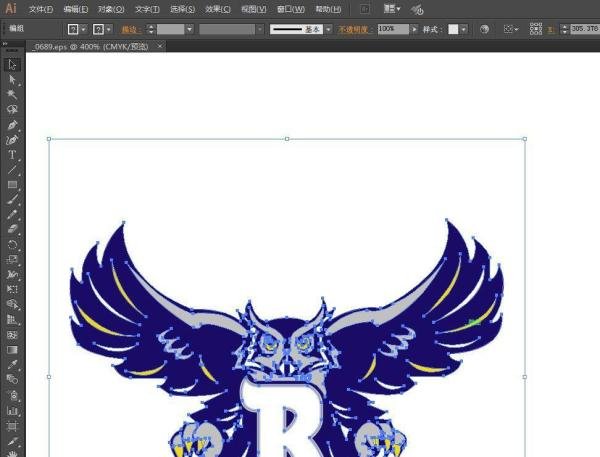Viewport: 600px width, 457px height.
Task: Select the Eyedropper tool
Action: pos(12,365)
